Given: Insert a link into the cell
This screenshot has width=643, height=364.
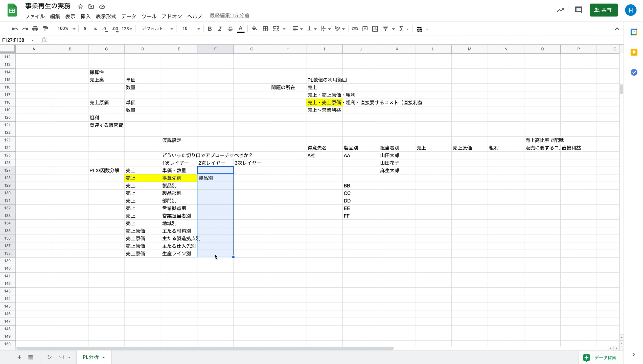Looking at the screenshot, I should 355,29.
